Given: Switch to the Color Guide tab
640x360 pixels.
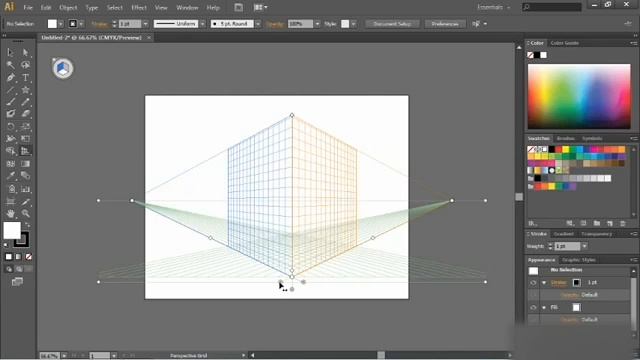Looking at the screenshot, I should point(564,43).
